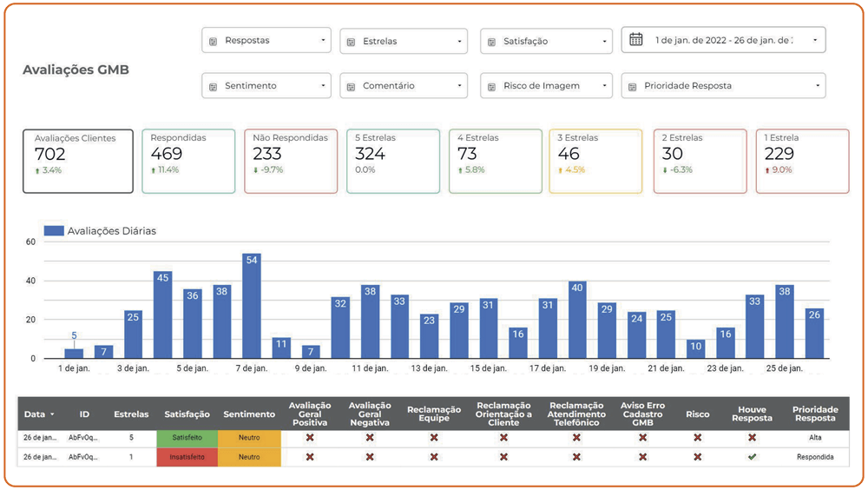The width and height of the screenshot is (868, 490).
Task: Expand the Comentário dropdown filter
Action: 404,86
